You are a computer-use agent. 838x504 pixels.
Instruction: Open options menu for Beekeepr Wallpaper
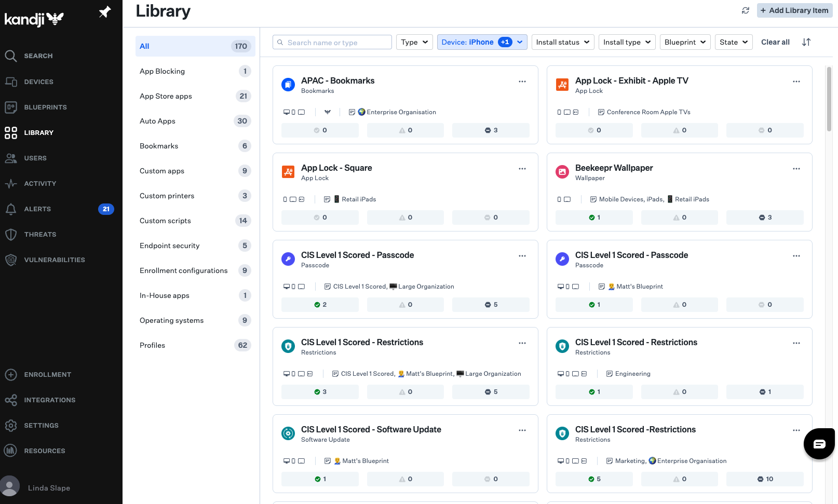point(796,169)
